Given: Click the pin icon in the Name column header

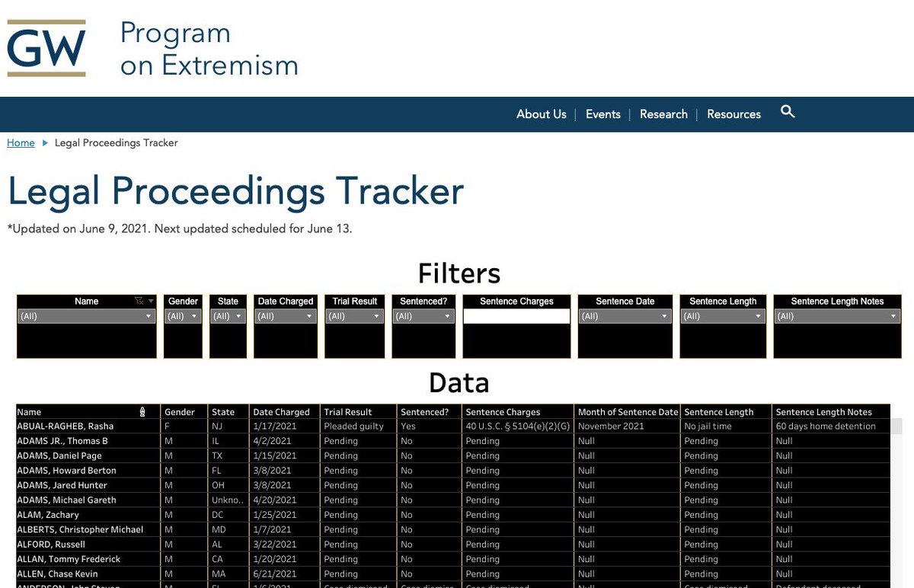Looking at the screenshot, I should coord(143,411).
